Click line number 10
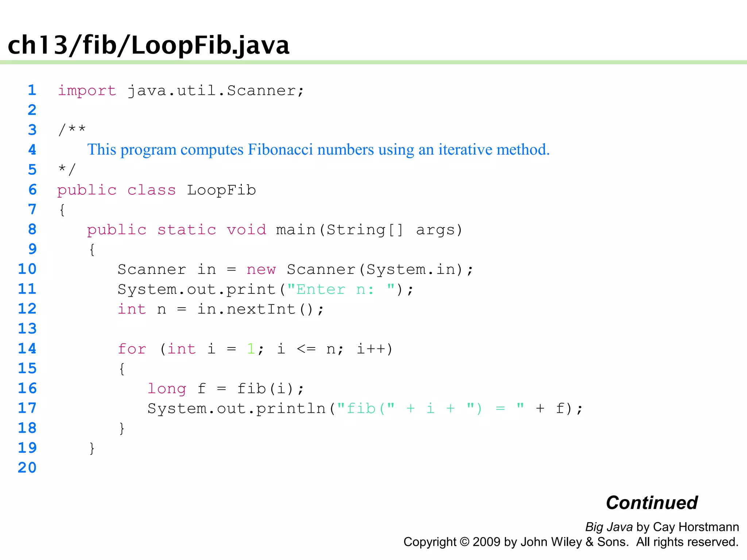This screenshot has height=560, width=747. pyautogui.click(x=27, y=269)
